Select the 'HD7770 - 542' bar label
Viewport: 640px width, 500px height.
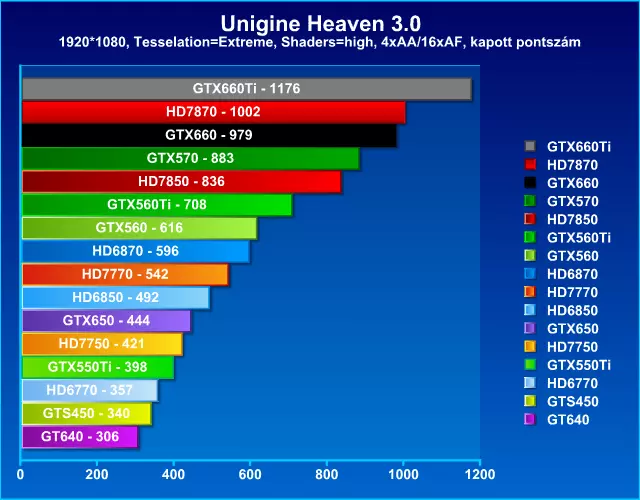click(x=125, y=274)
